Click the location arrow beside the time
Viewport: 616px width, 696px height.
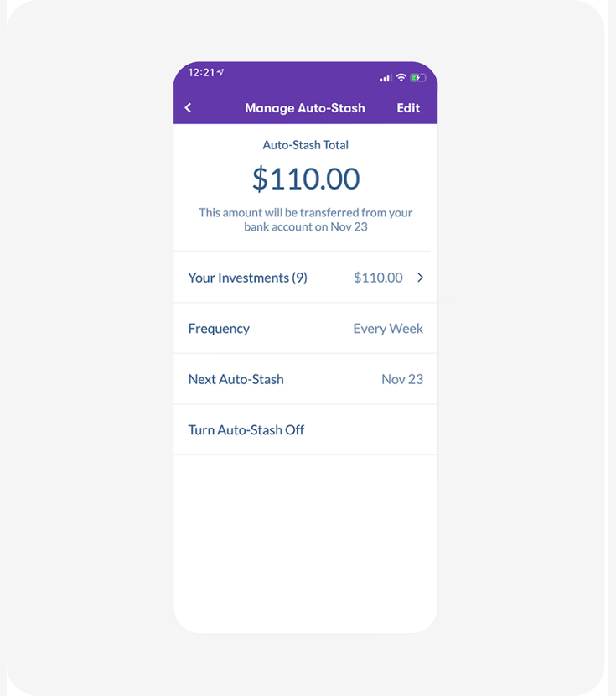(221, 73)
